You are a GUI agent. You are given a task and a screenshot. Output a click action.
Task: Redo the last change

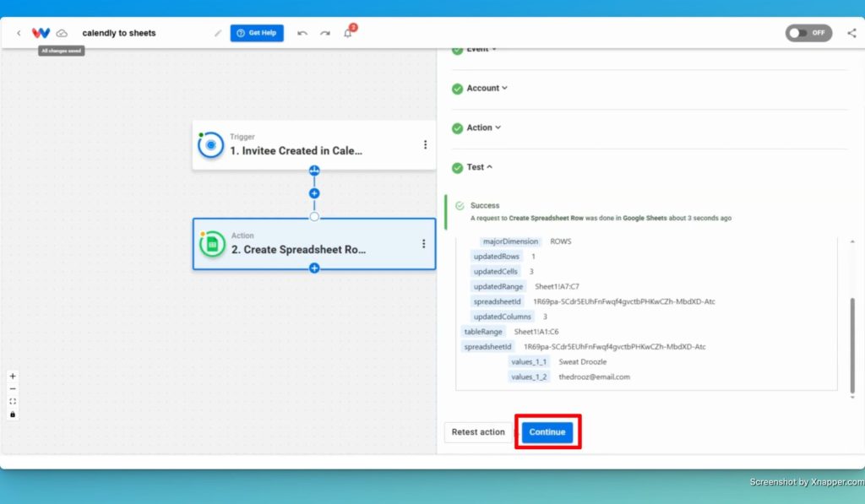(x=325, y=33)
